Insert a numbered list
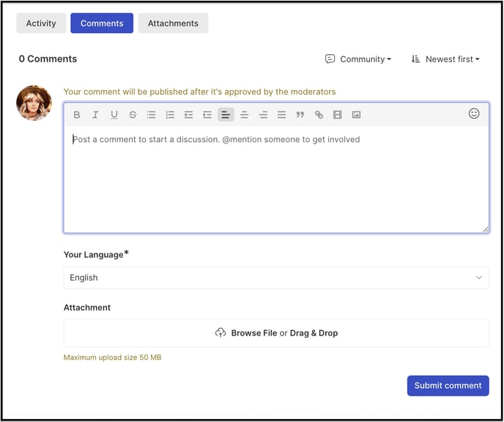 point(170,115)
